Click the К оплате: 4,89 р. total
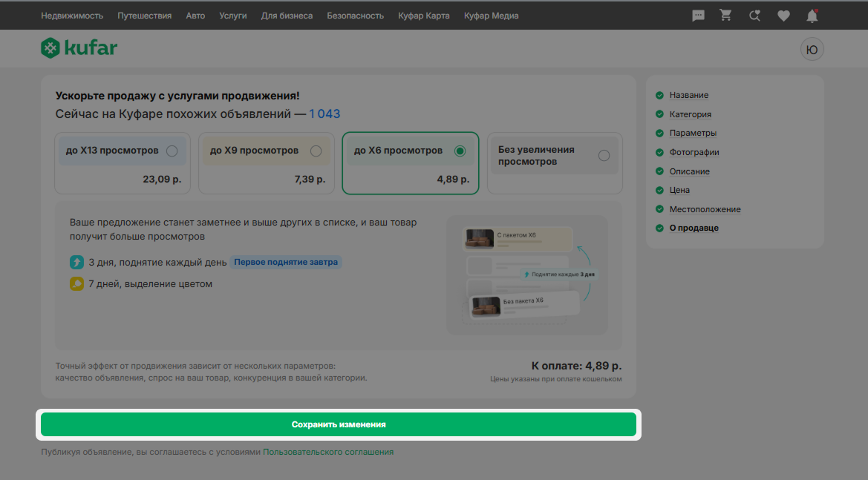The height and width of the screenshot is (480, 868). [576, 366]
